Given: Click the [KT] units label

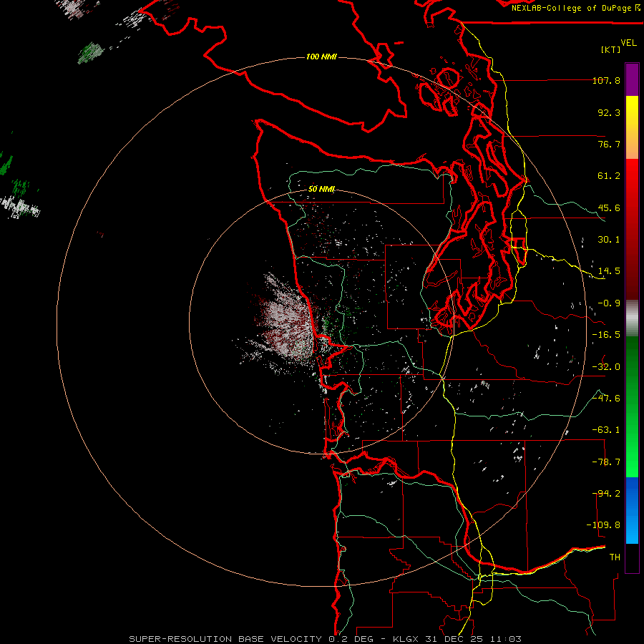Looking at the screenshot, I should (x=611, y=49).
